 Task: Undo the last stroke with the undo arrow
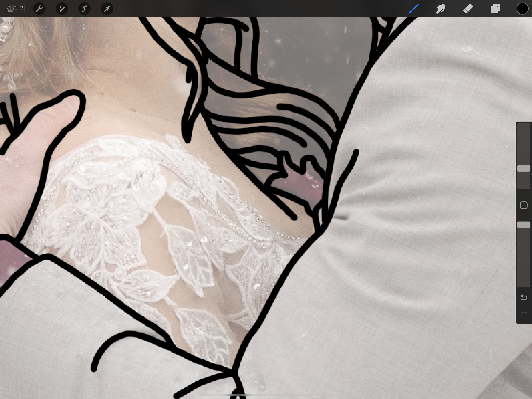pos(524,297)
